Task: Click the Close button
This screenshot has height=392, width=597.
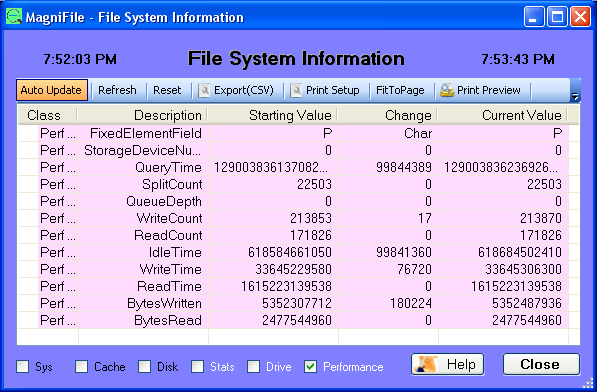Action: [541, 364]
